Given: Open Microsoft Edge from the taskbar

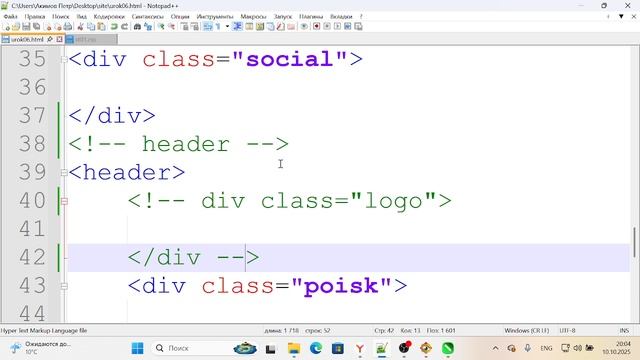Looking at the screenshot, I should coord(316,348).
